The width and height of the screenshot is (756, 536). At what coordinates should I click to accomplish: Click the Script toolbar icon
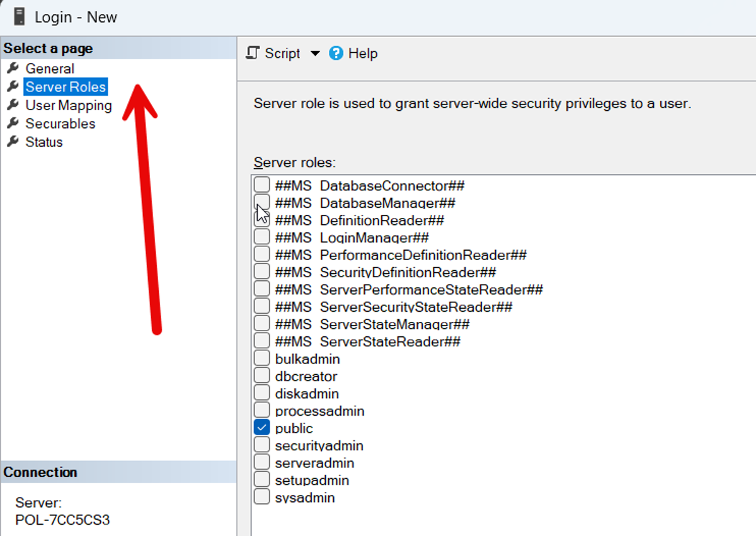click(x=253, y=54)
